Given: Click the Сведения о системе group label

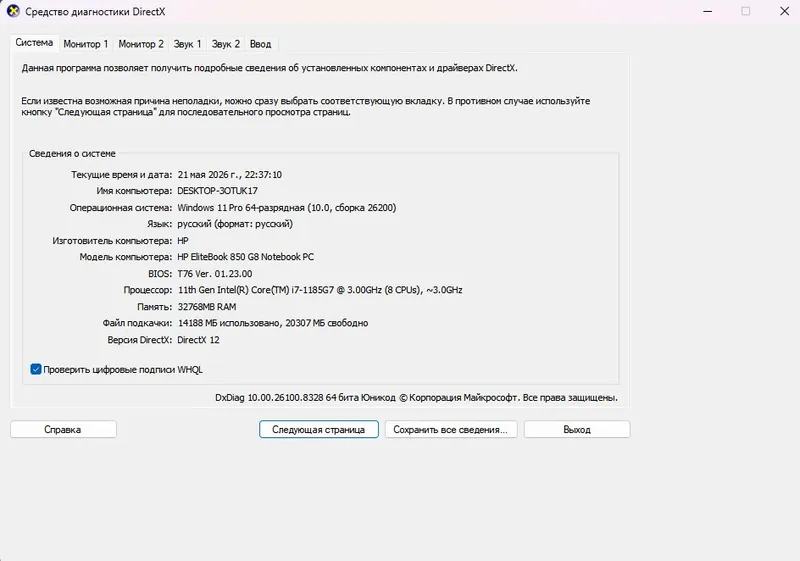Looking at the screenshot, I should point(72,154).
